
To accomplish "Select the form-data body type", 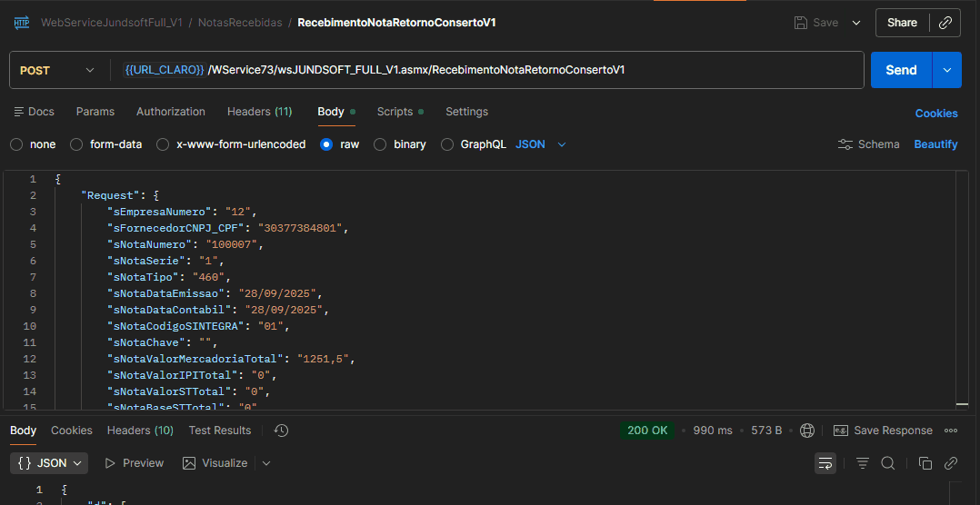I will 76,144.
